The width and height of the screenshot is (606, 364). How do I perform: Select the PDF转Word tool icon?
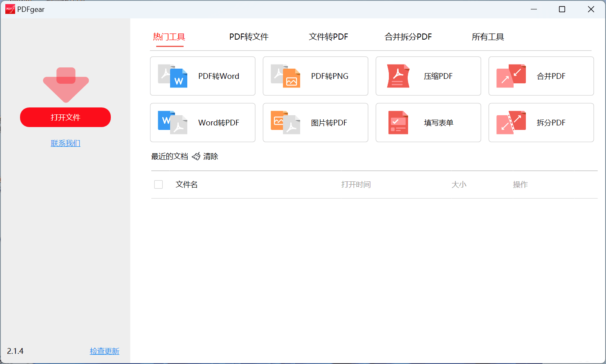(x=172, y=76)
